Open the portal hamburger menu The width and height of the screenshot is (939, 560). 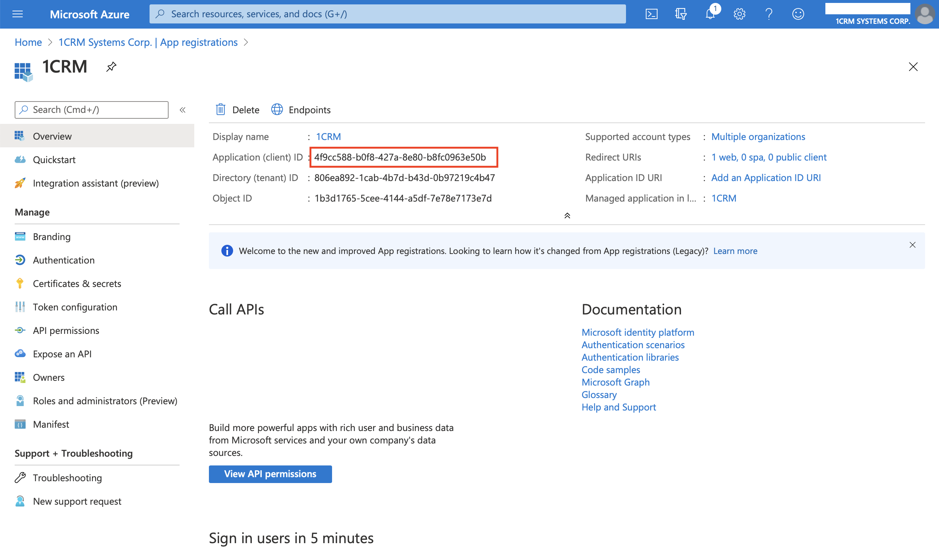(18, 14)
